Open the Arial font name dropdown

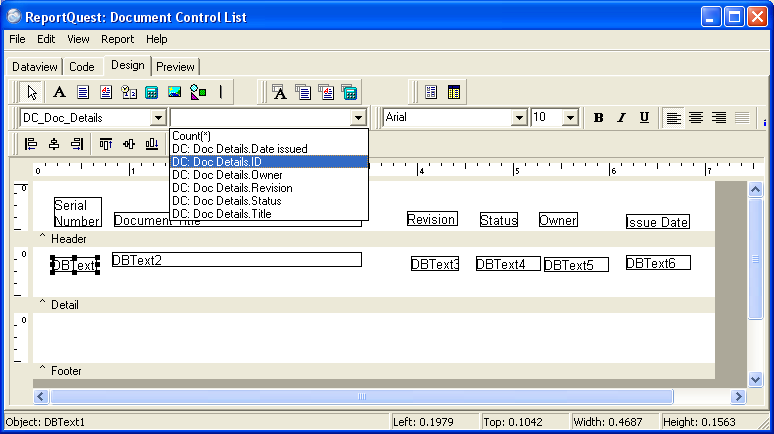coord(519,118)
